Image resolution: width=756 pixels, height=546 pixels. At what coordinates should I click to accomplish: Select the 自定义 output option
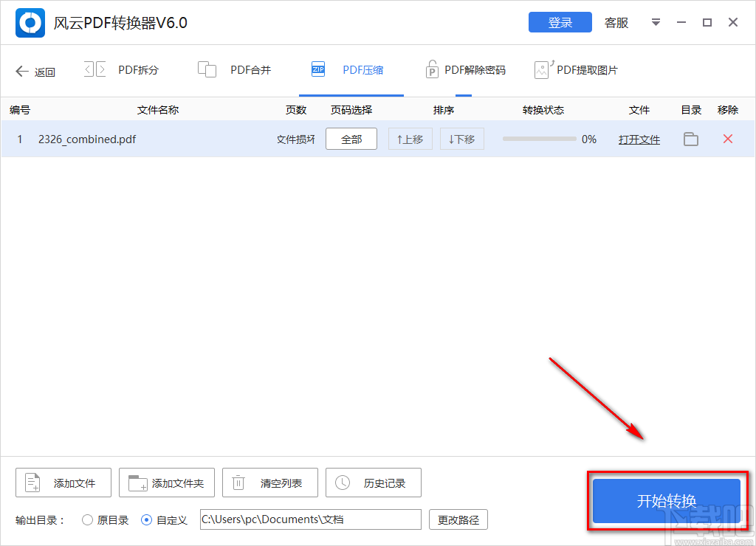(145, 519)
